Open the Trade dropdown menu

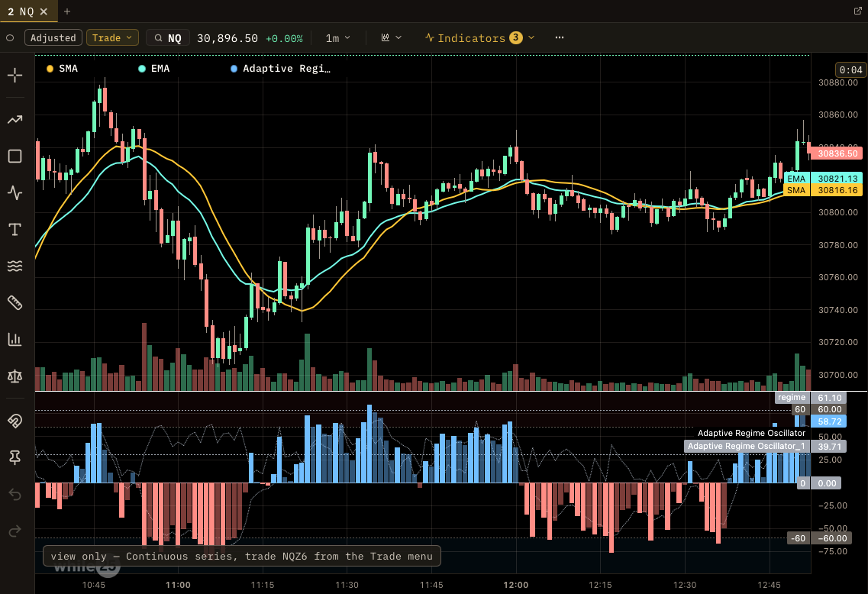point(112,37)
